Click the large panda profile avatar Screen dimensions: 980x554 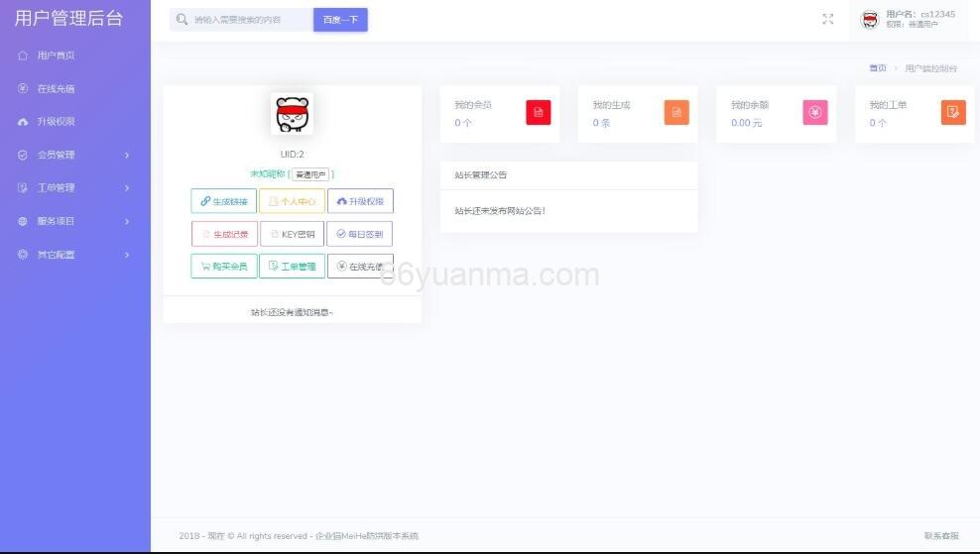click(292, 114)
